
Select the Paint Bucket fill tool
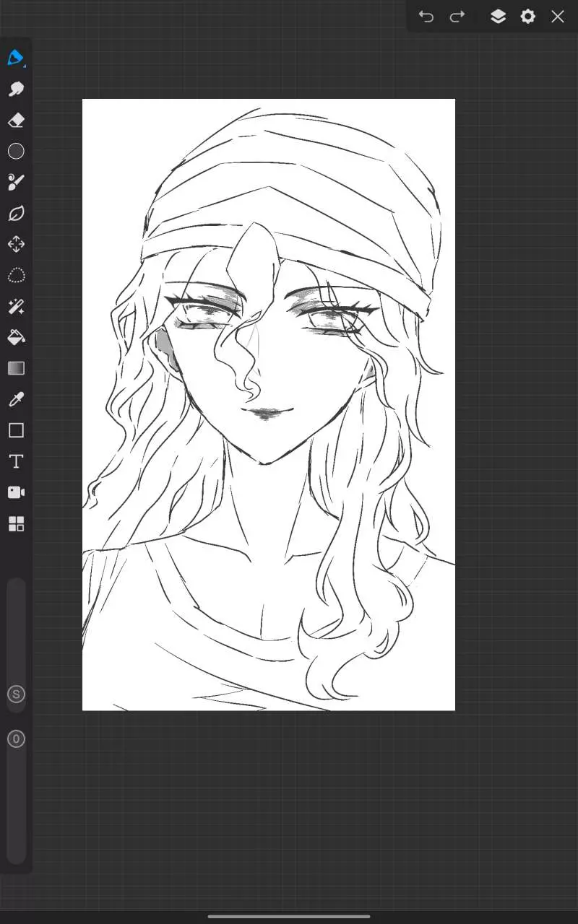point(16,337)
